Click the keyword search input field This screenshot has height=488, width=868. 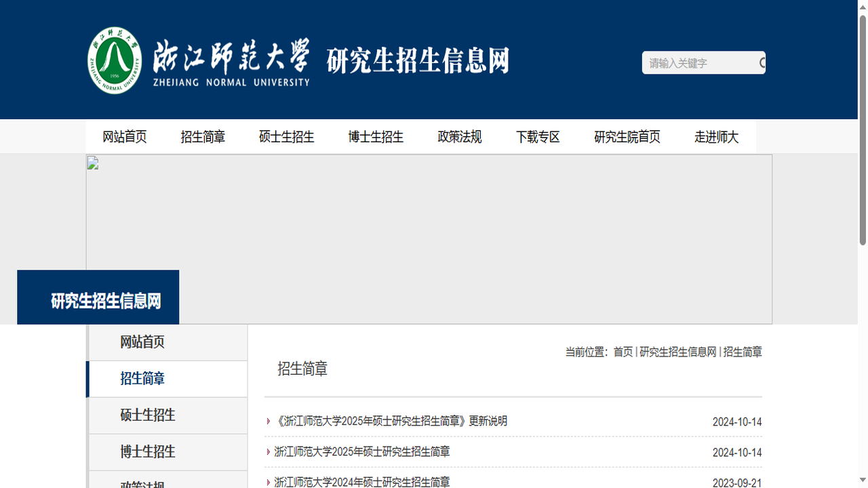coord(698,62)
